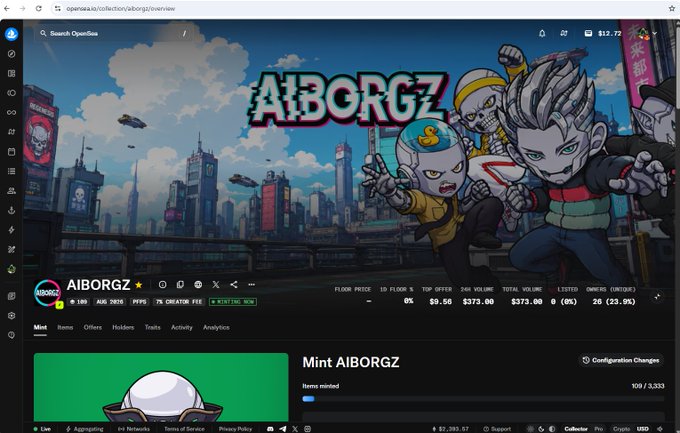Click the MINTING NOW badge

tap(233, 302)
